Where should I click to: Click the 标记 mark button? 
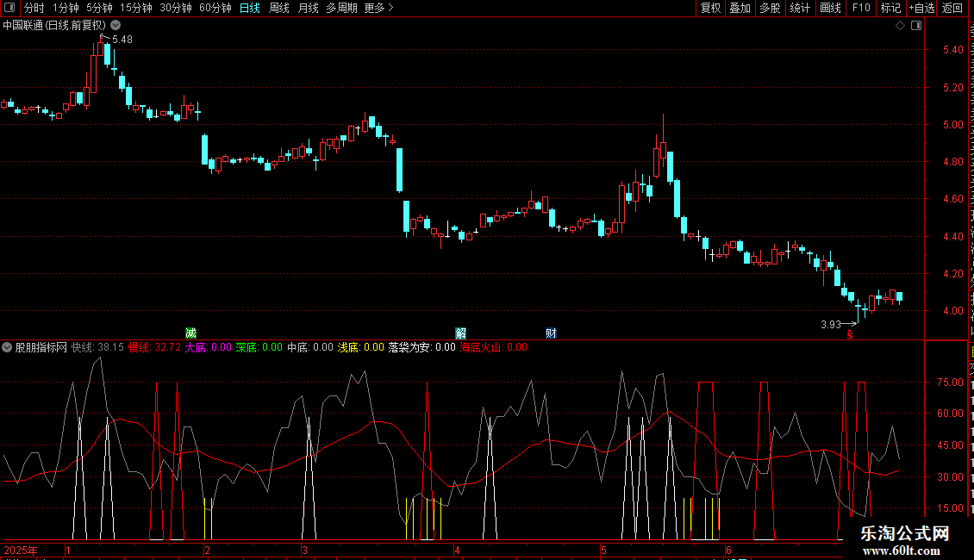click(890, 8)
